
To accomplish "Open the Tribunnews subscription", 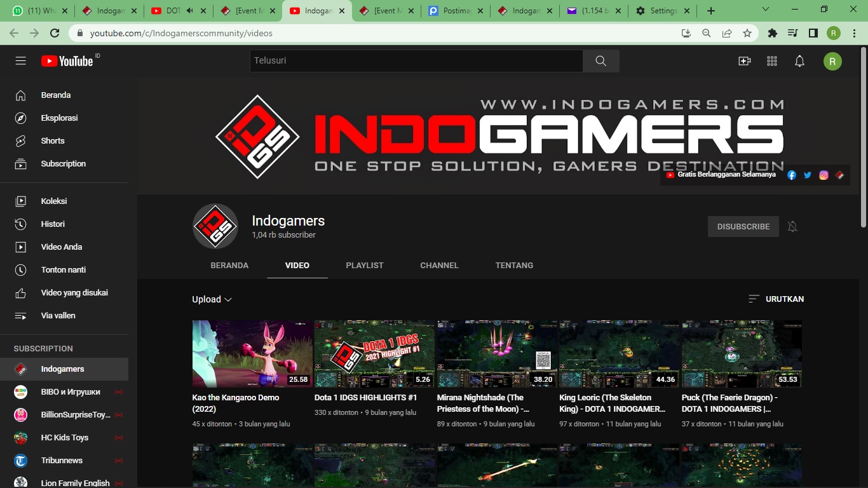I will tap(64, 461).
